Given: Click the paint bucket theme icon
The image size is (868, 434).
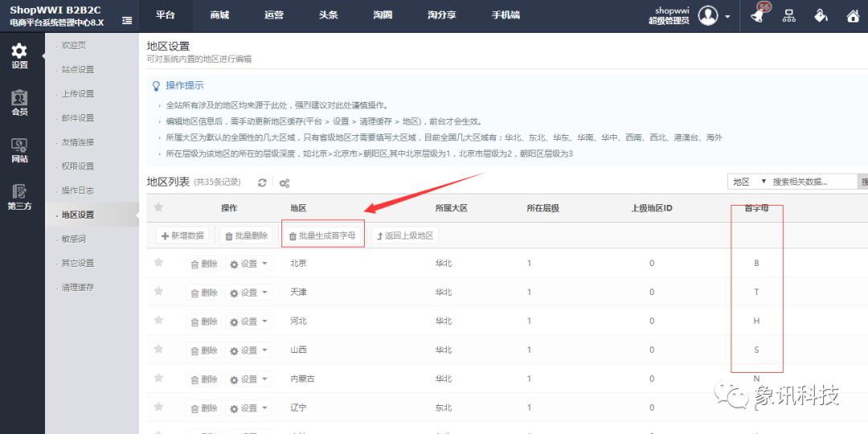Looking at the screenshot, I should click(x=821, y=15).
